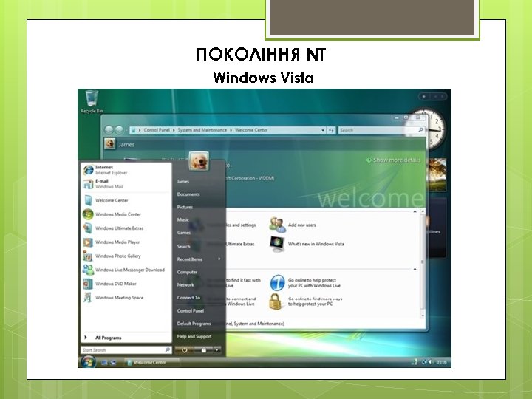Click the Forward arrow in Welcome Center window
This screenshot has width=532, height=399.
tap(119, 130)
